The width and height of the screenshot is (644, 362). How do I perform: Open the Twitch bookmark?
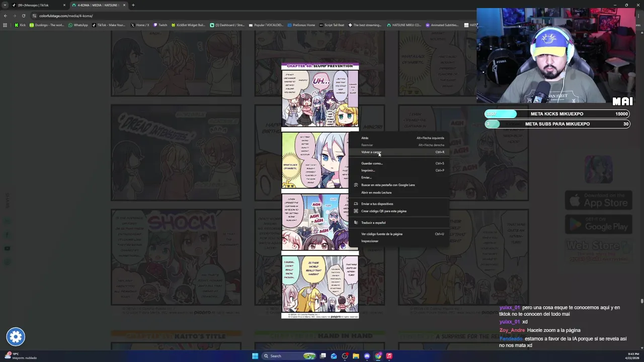point(160,25)
